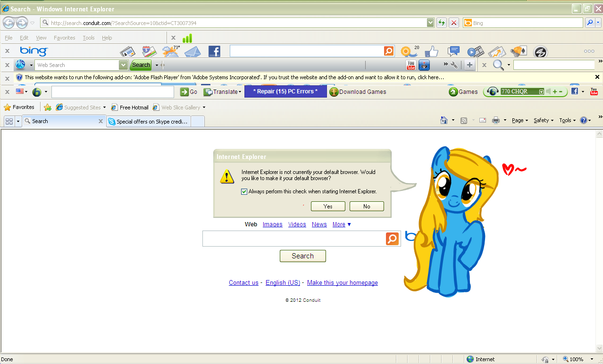The height and width of the screenshot is (364, 603).
Task: Click the Refresh button beside address bar
Action: click(x=442, y=23)
